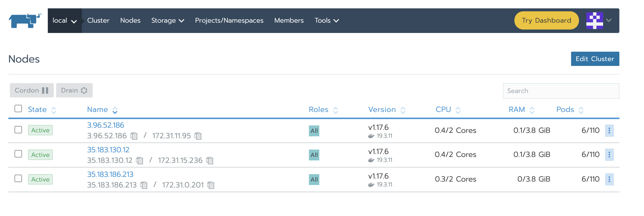Sort nodes by RAM column
Viewport: 644px width, 216px height.
(x=521, y=110)
